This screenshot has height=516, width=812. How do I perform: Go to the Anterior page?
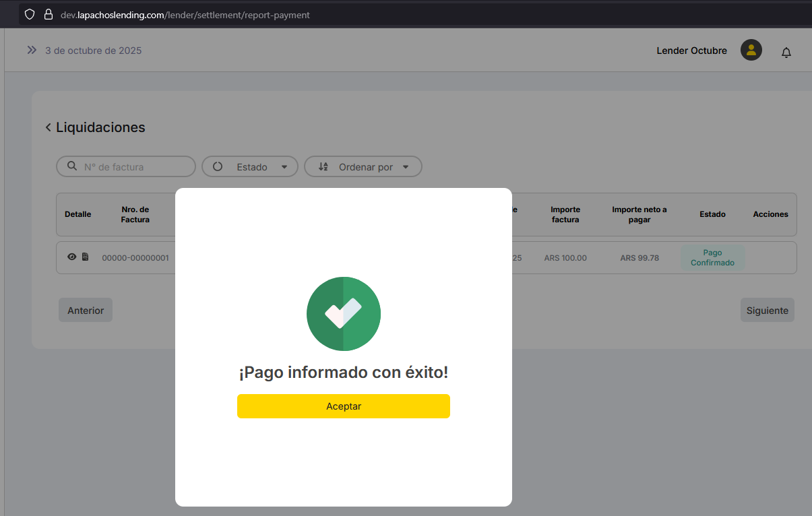(x=86, y=311)
